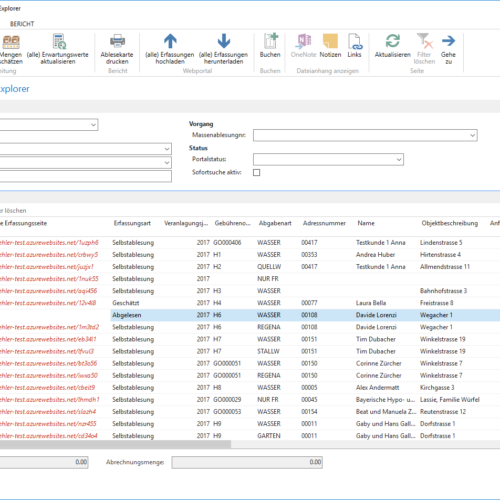Open the Portalstatus dropdown
The image size is (500, 500).
point(399,160)
